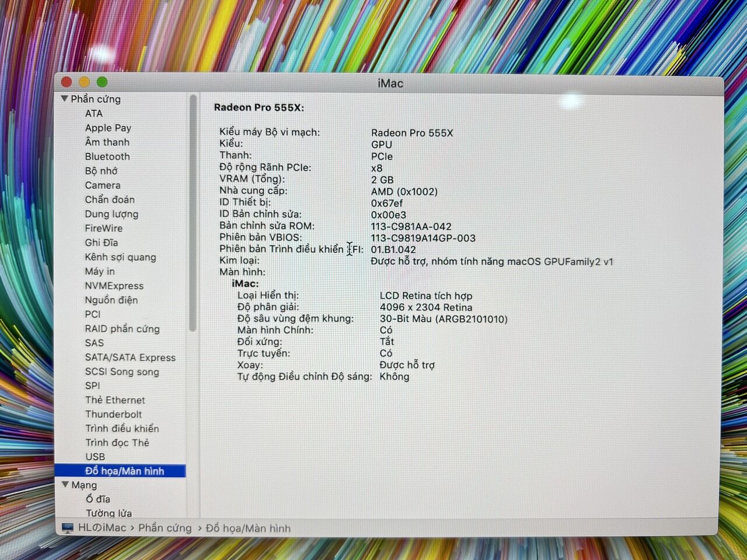Click the VBIOS version 113-C9819A14GP-003
The width and height of the screenshot is (747, 560).
pos(423,238)
